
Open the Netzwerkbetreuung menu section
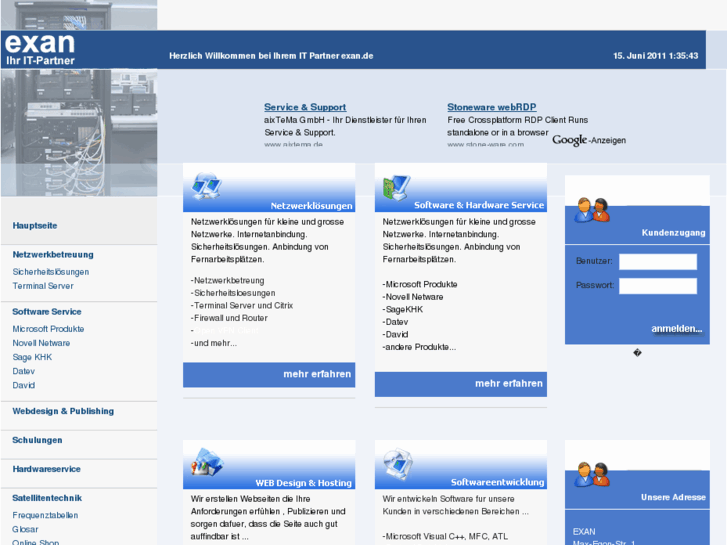(53, 255)
